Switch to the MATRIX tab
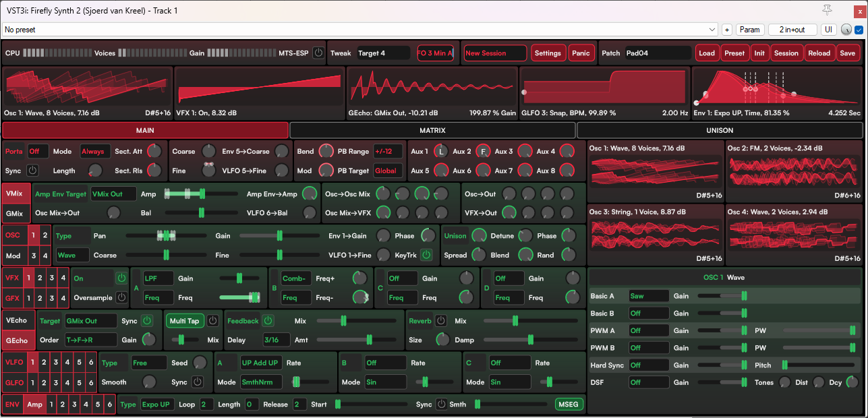868x418 pixels. (432, 130)
